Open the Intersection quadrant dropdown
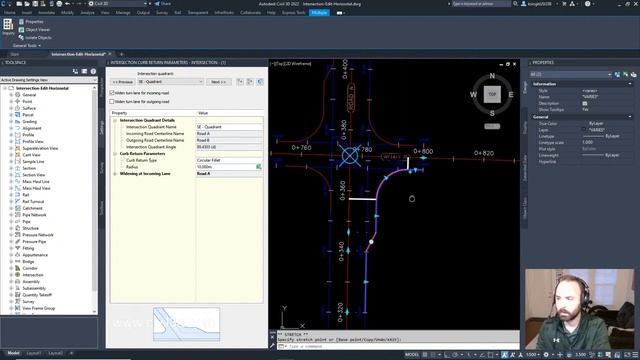 [x=170, y=82]
